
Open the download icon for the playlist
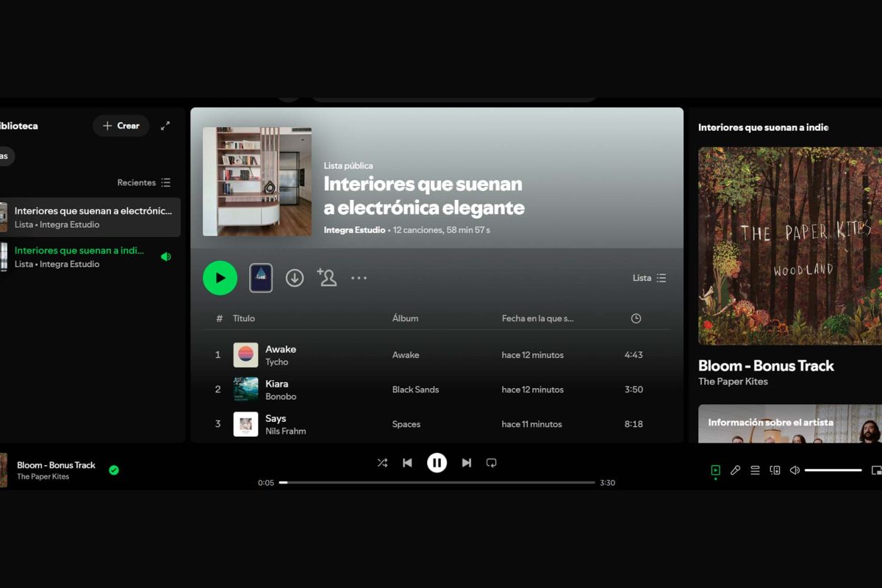pyautogui.click(x=294, y=278)
